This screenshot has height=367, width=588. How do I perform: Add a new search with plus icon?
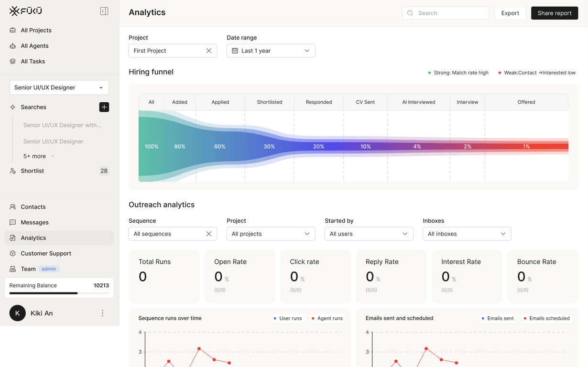coord(104,107)
